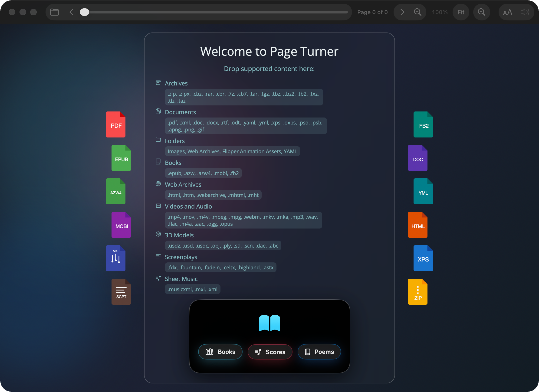Screen dimensions: 539x392
Task: Click the 3D Models cube icon
Action: (x=158, y=234)
